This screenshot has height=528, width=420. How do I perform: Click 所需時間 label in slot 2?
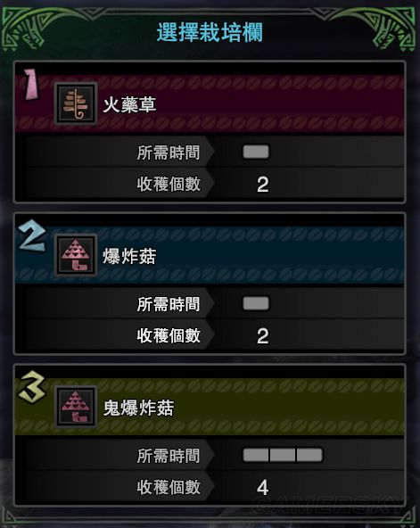tap(169, 304)
